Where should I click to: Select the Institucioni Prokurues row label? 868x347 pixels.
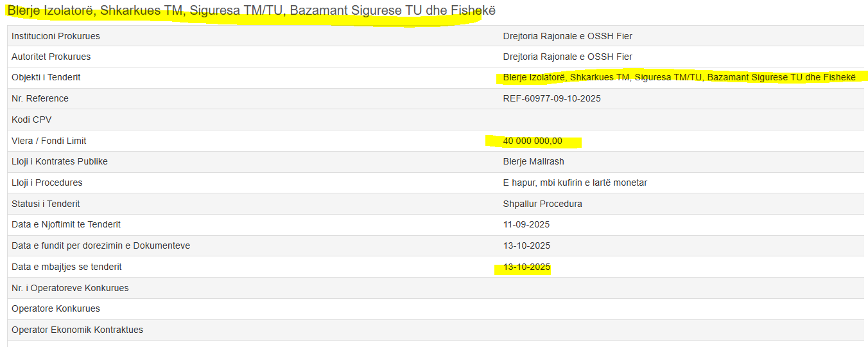(x=56, y=36)
